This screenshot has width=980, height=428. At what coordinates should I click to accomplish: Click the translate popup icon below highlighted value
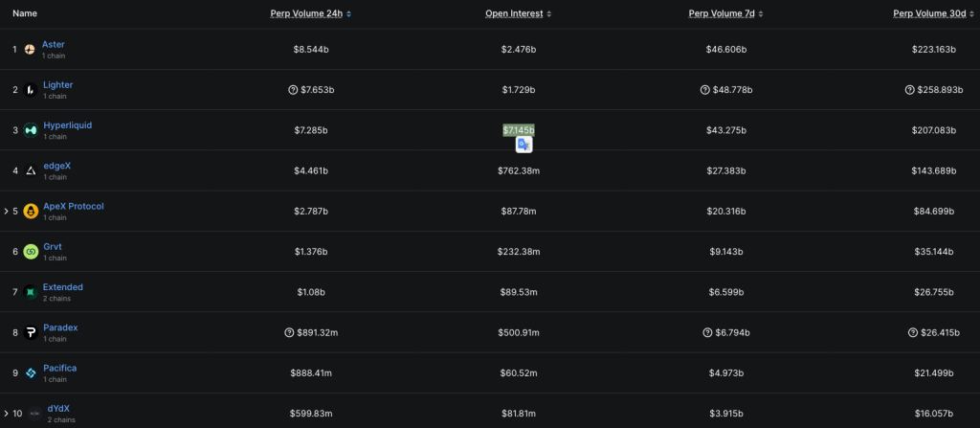coord(523,145)
